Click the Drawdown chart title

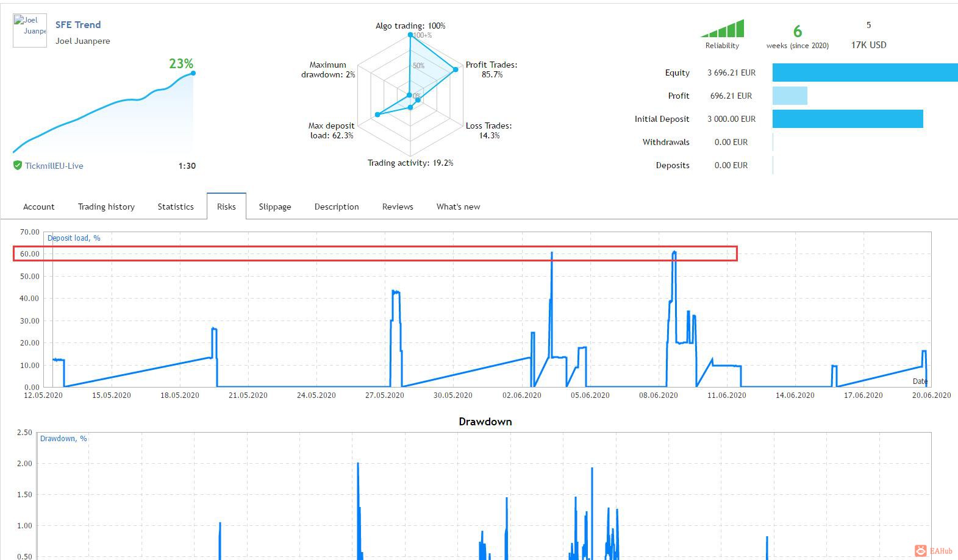point(485,422)
